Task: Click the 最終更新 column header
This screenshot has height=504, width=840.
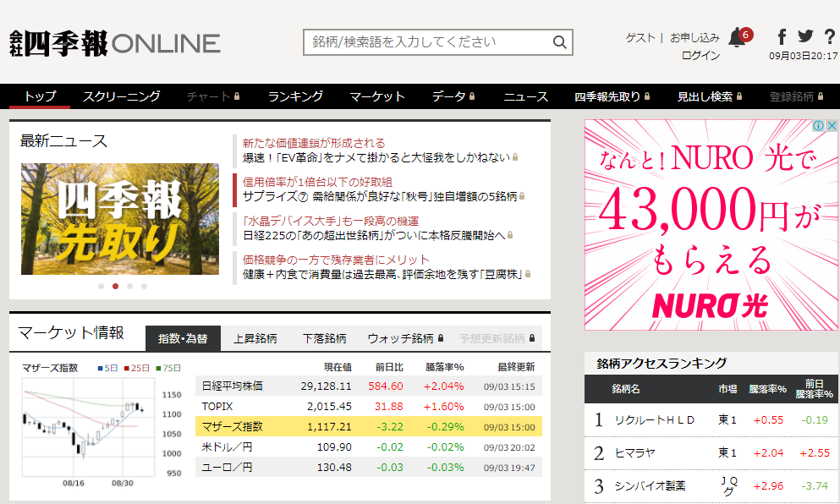Action: click(x=516, y=367)
